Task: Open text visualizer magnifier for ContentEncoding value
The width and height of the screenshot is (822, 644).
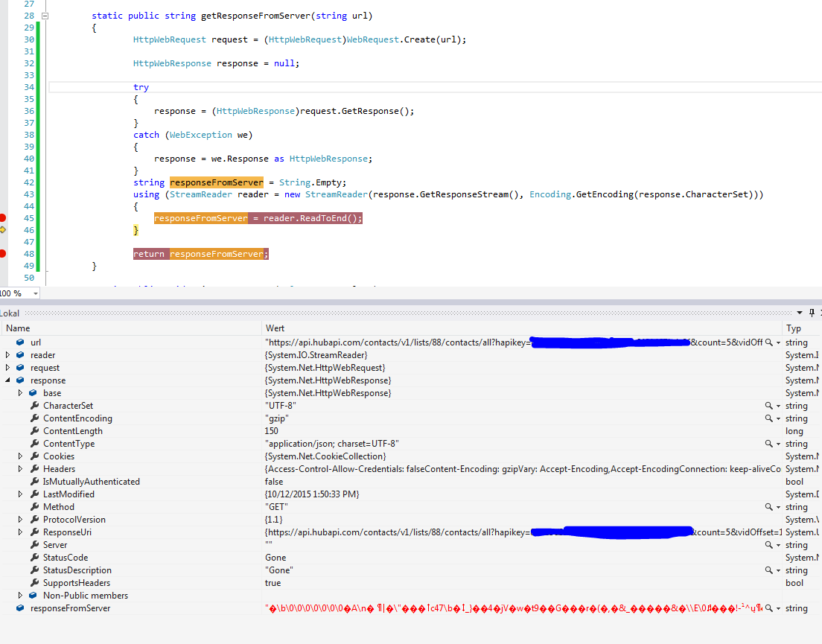Action: [x=768, y=418]
